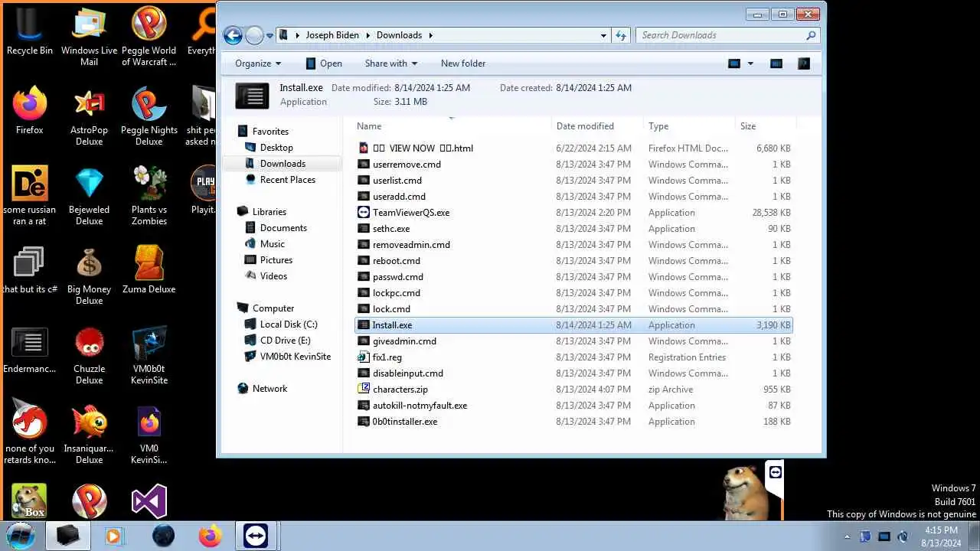This screenshot has width=980, height=551.
Task: Expand the Joseph Biden breadcrumb arrow
Action: pos(367,35)
